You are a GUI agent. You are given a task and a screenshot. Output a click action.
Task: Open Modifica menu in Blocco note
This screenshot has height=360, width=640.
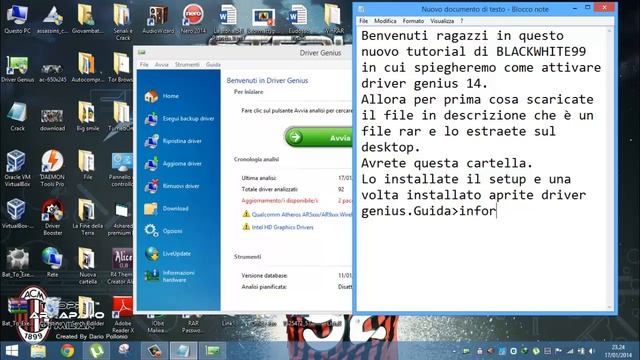click(385, 21)
